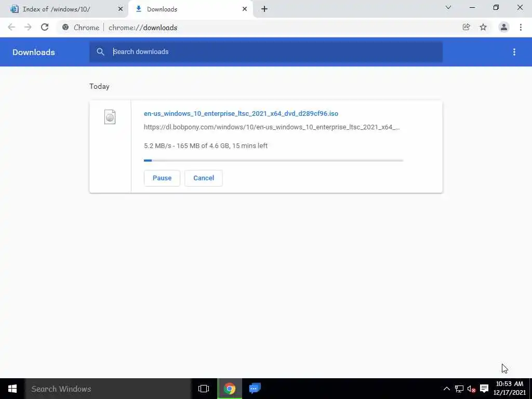Image resolution: width=532 pixels, height=399 pixels.
Task: Cancel the ISO download
Action: [204, 178]
